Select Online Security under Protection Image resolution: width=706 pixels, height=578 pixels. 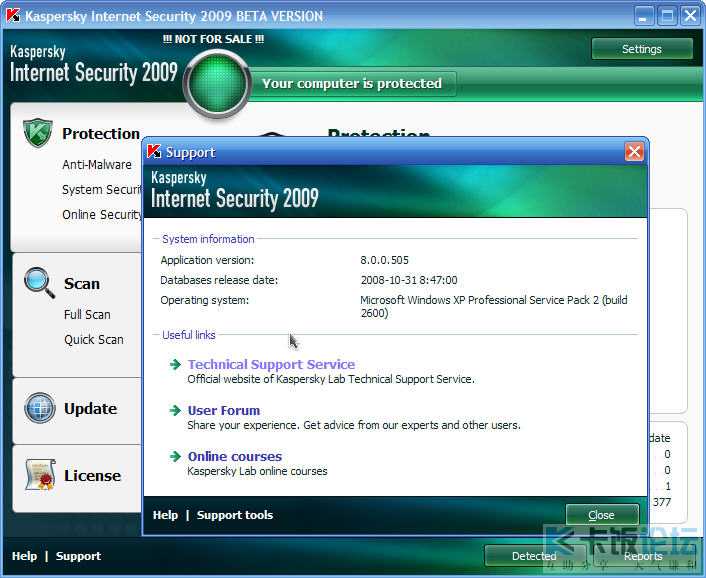point(102,215)
